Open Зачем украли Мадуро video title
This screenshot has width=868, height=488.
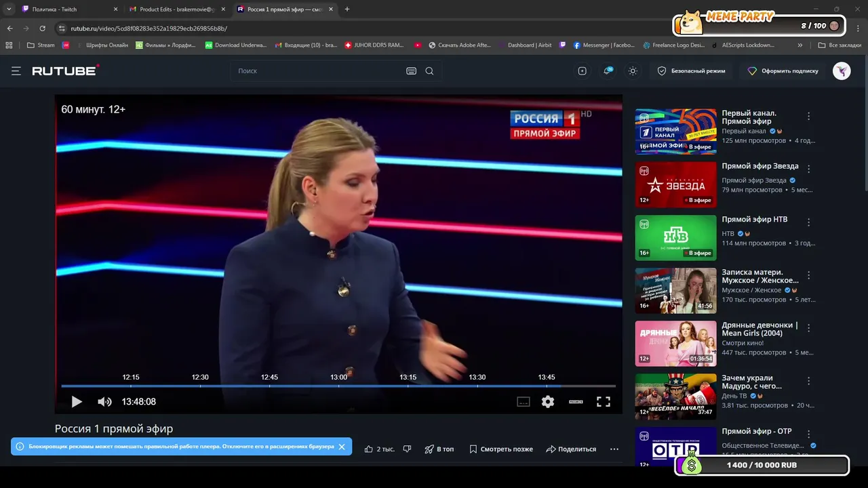click(751, 382)
